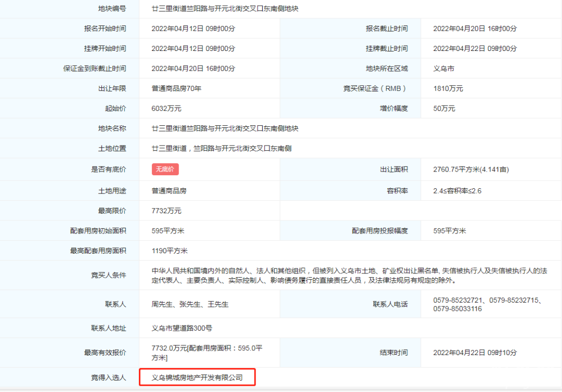Click the 容积率 range value
This screenshot has height=392, width=562.
pos(457,191)
